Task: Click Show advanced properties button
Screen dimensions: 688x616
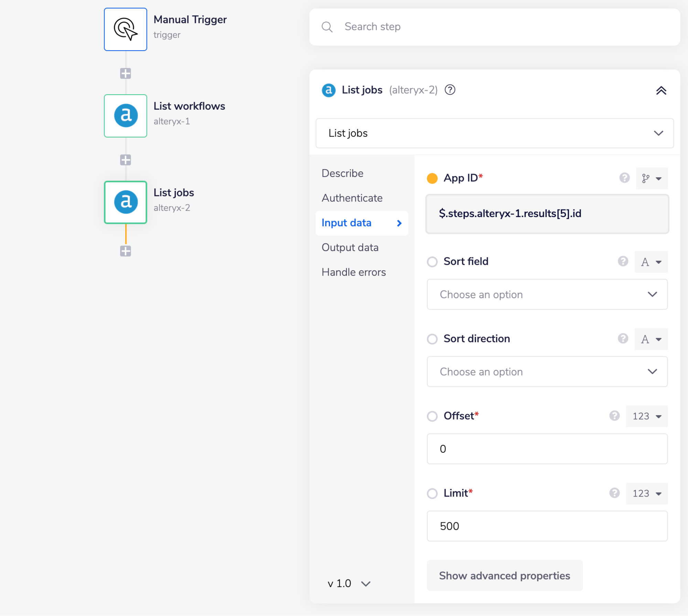Action: (504, 576)
